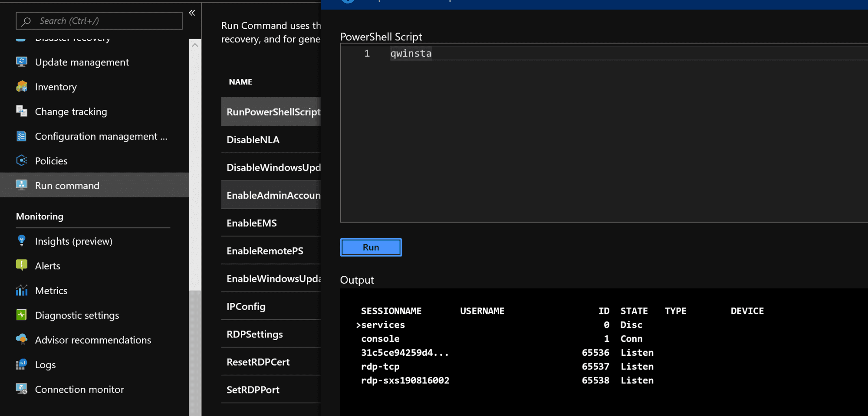Image resolution: width=868 pixels, height=416 pixels.
Task: Select RDPSettings command
Action: (271, 334)
